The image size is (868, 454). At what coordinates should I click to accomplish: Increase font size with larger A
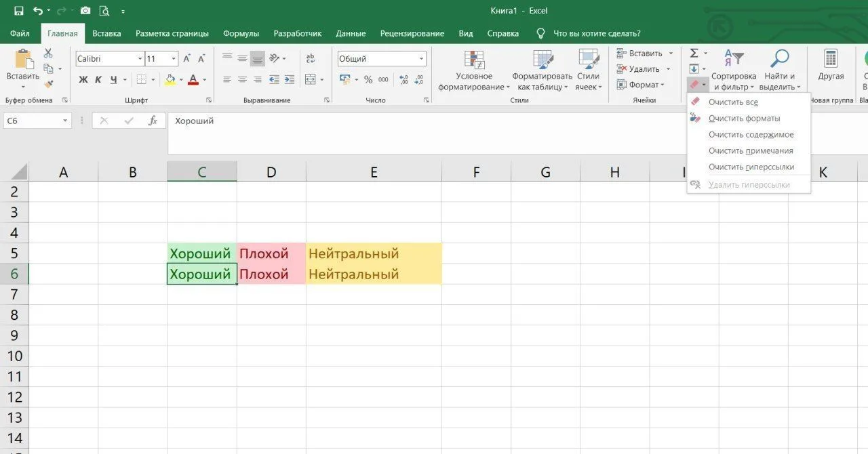pyautogui.click(x=187, y=59)
